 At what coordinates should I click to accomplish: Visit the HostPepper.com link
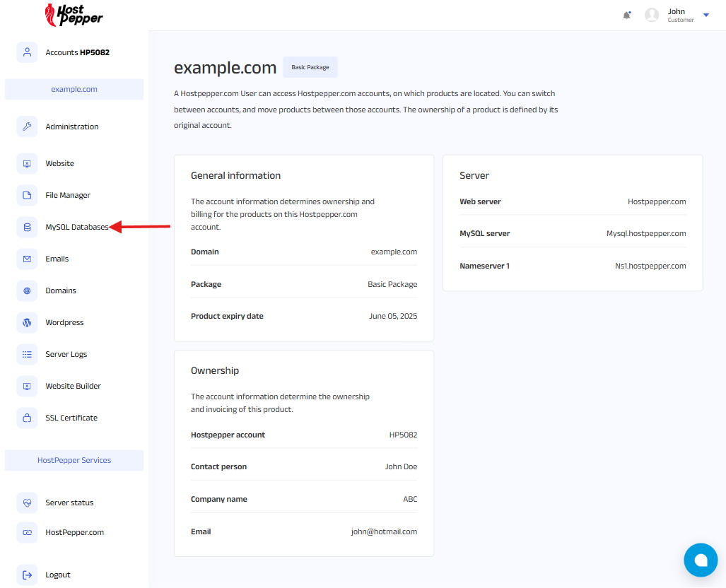coord(74,532)
